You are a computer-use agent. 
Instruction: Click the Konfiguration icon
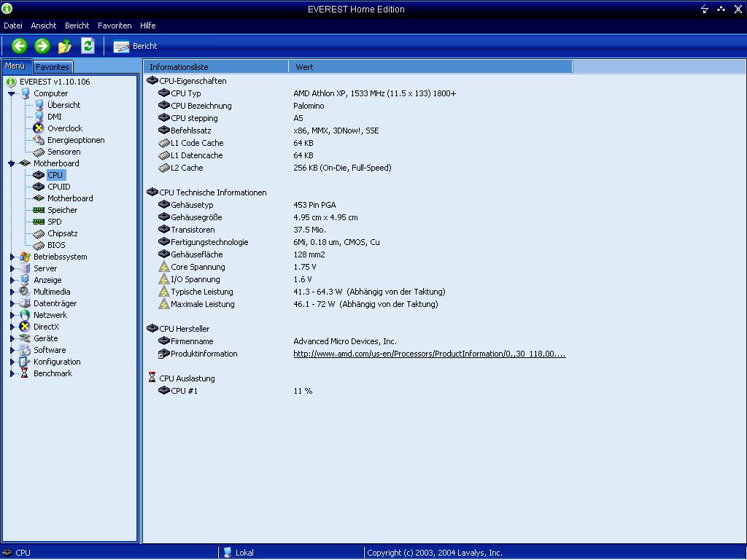(x=25, y=362)
